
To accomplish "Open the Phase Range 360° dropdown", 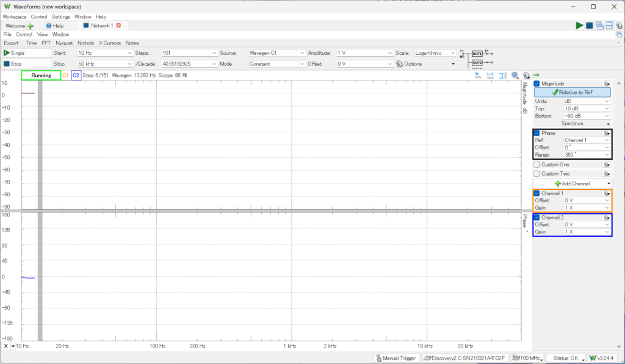I will coord(586,155).
